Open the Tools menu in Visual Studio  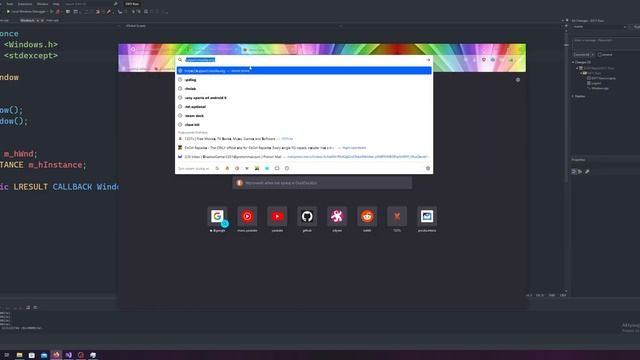point(9,4)
